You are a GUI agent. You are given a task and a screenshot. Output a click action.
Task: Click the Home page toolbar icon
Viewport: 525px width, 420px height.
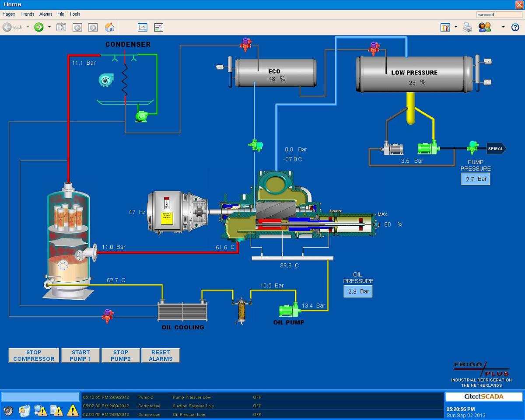pyautogui.click(x=109, y=27)
